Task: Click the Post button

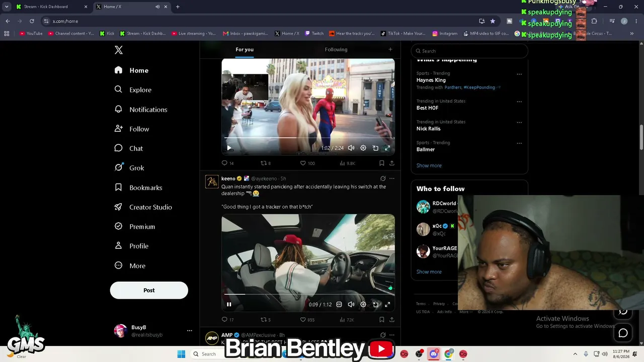Action: point(149,290)
